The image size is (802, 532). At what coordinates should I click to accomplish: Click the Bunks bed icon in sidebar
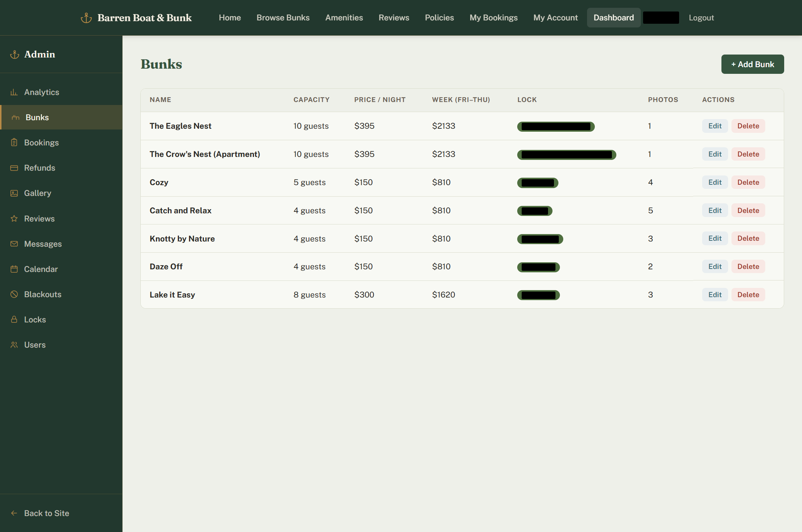(15, 118)
